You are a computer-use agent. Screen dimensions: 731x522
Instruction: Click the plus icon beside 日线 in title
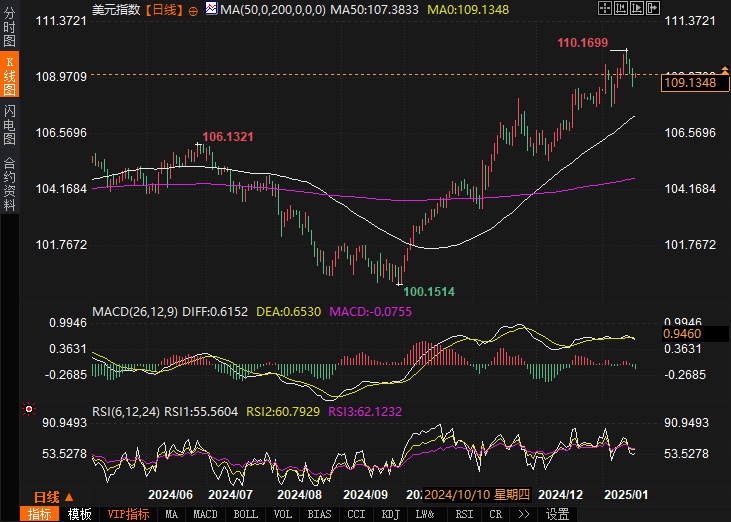click(x=193, y=9)
